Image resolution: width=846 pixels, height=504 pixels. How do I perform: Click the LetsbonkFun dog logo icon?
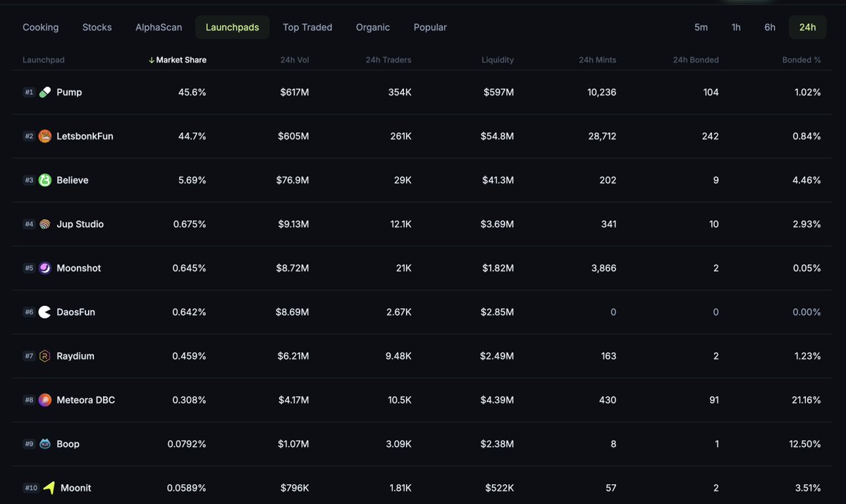coord(45,136)
